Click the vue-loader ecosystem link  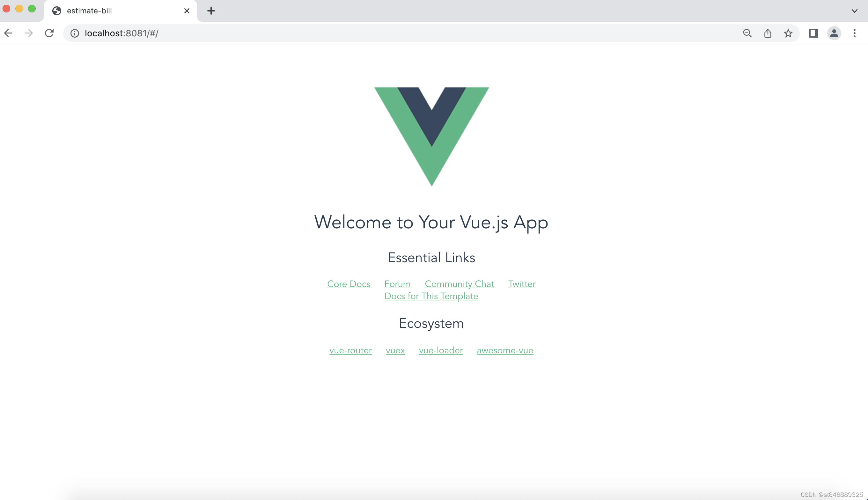(441, 350)
